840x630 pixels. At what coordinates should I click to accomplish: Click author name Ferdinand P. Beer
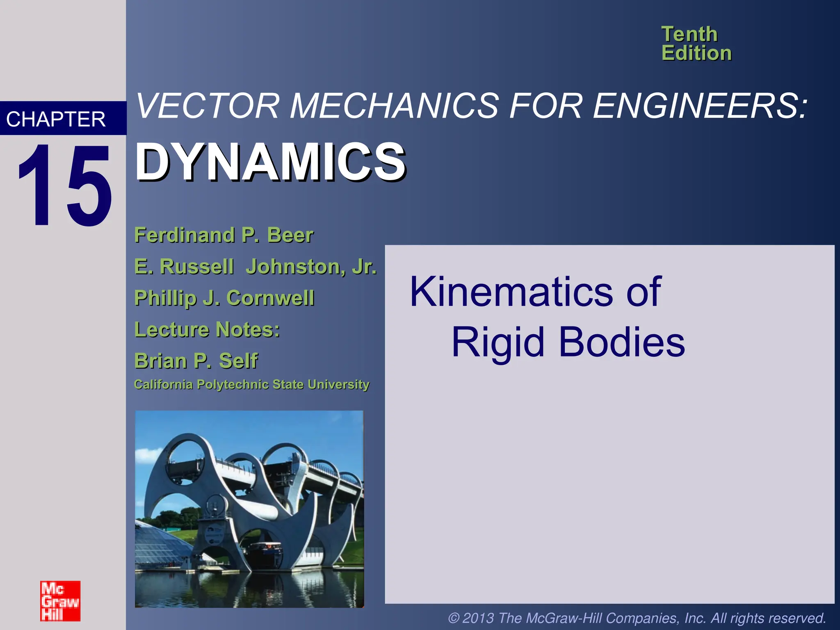pos(224,235)
